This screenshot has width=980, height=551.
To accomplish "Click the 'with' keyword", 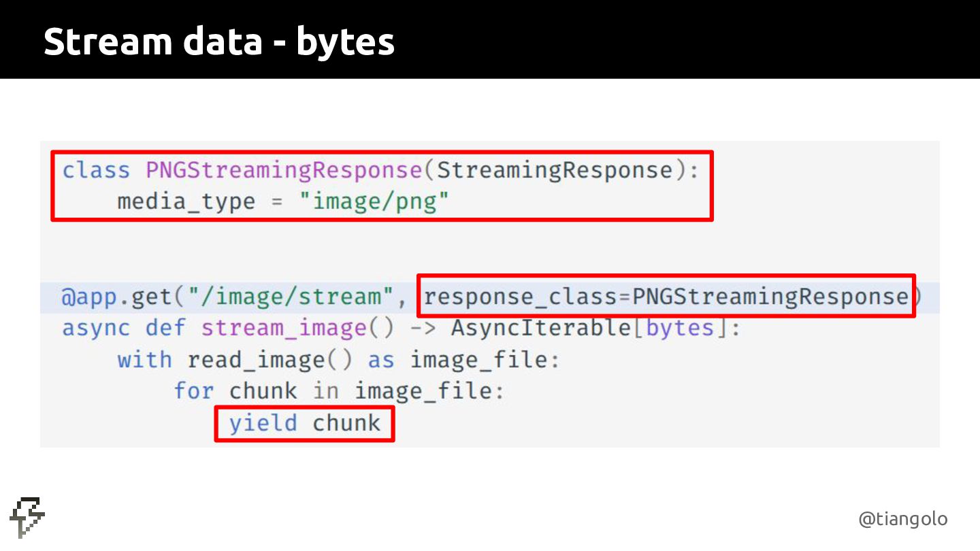I will point(145,360).
